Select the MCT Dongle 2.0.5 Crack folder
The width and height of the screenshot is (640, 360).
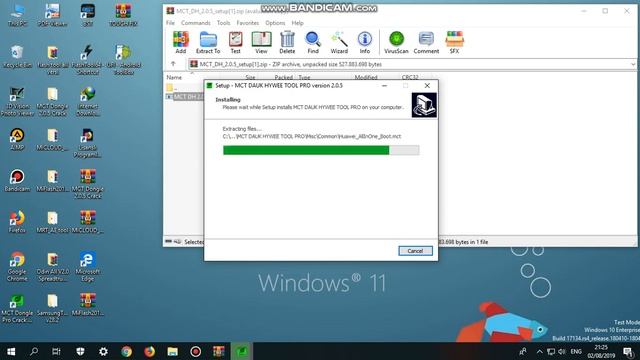[53, 102]
